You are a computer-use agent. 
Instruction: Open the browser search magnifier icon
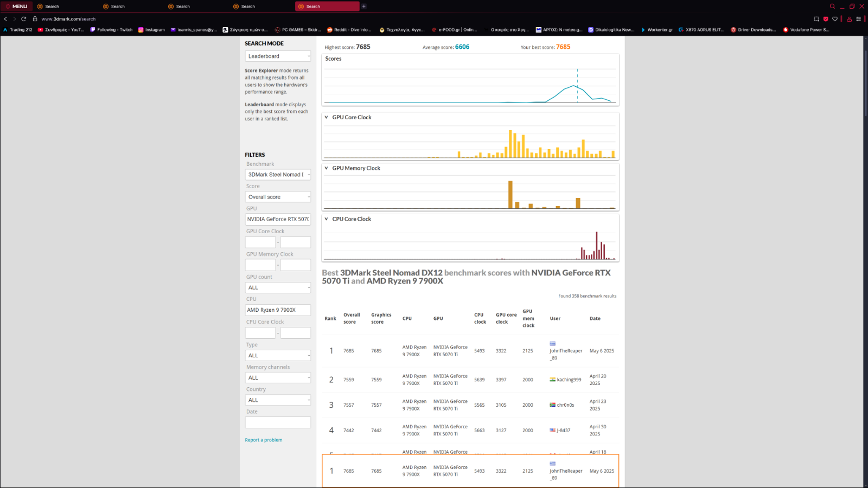(832, 7)
